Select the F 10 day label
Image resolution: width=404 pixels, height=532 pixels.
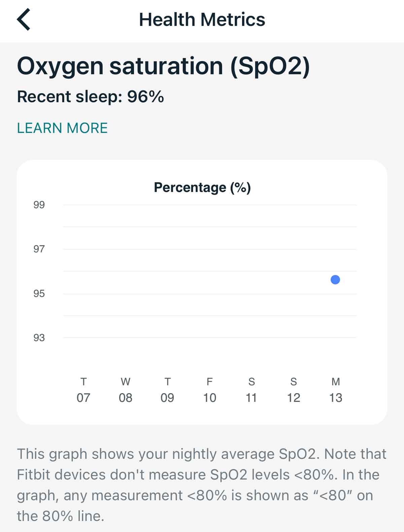pyautogui.click(x=209, y=390)
